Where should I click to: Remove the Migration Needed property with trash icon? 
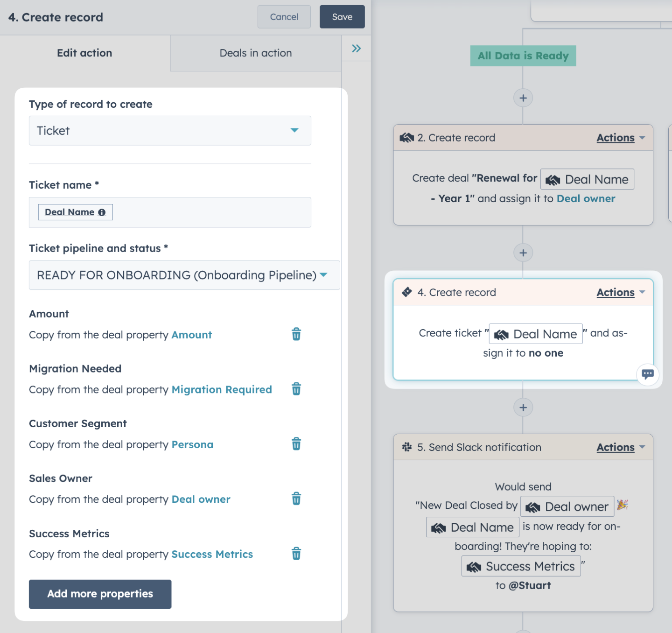point(296,389)
